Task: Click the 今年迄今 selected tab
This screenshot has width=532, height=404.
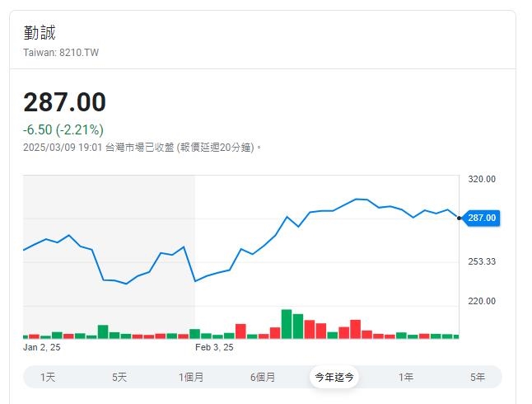Action: point(334,377)
